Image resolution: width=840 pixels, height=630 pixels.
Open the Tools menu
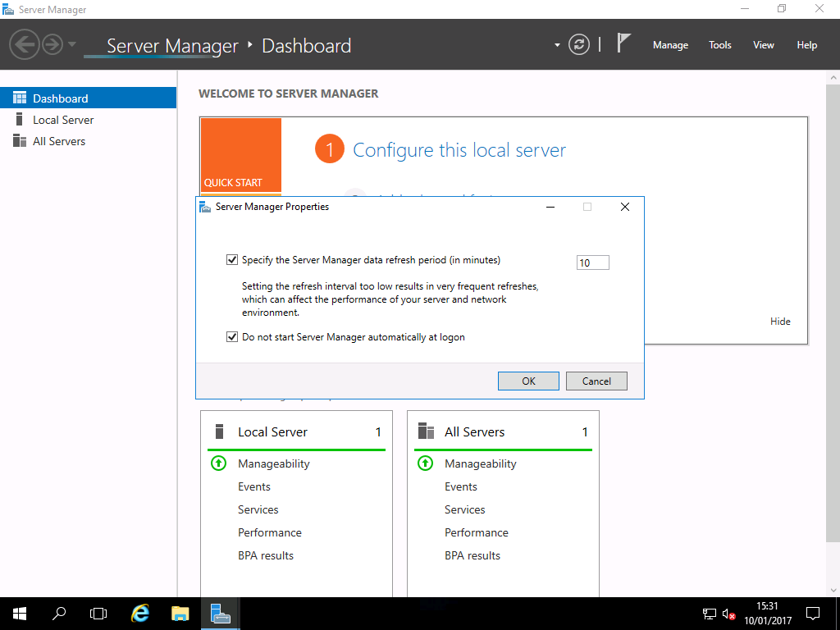point(719,45)
